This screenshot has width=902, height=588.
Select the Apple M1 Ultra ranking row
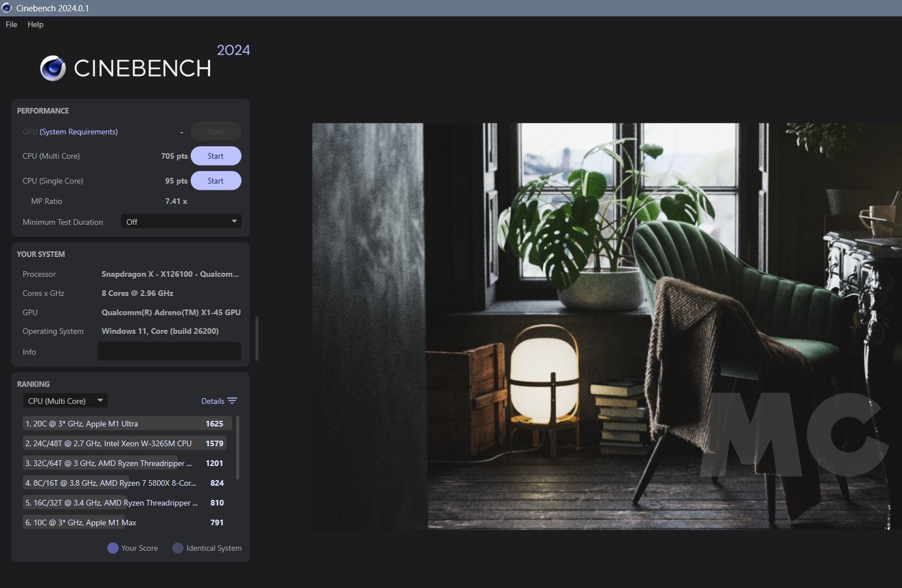[x=127, y=424]
